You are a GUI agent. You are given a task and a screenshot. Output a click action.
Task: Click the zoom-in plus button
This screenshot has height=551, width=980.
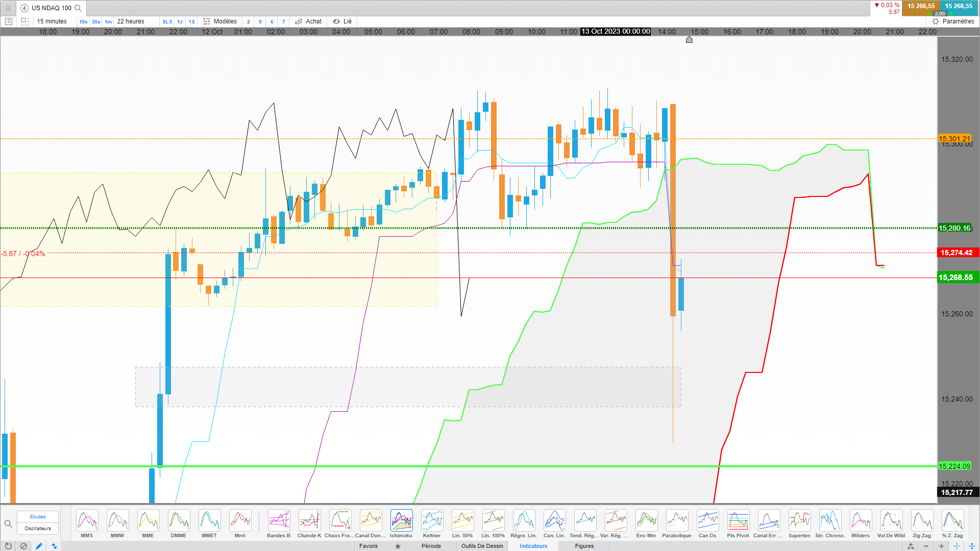pyautogui.click(x=941, y=546)
